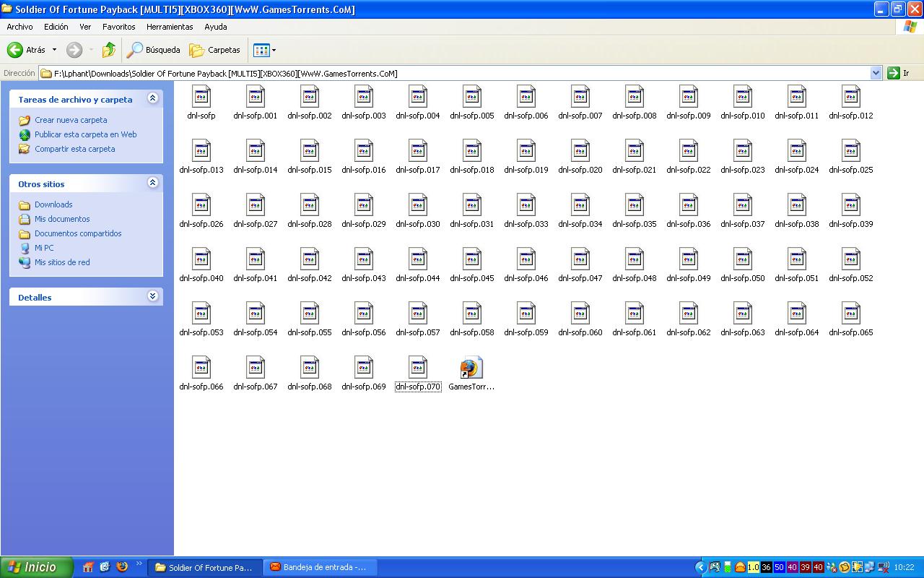Open the Búsqueda search tool
924x578 pixels.
click(154, 50)
